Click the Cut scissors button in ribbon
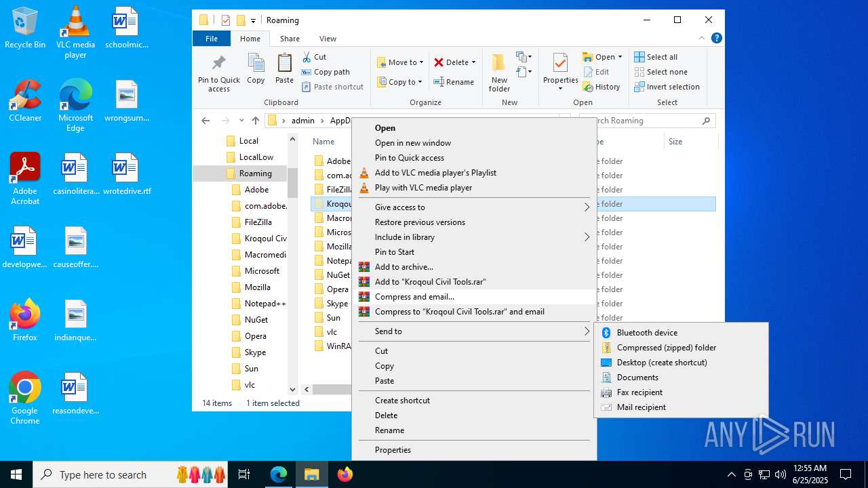The height and width of the screenshot is (488, 868). [x=314, y=57]
